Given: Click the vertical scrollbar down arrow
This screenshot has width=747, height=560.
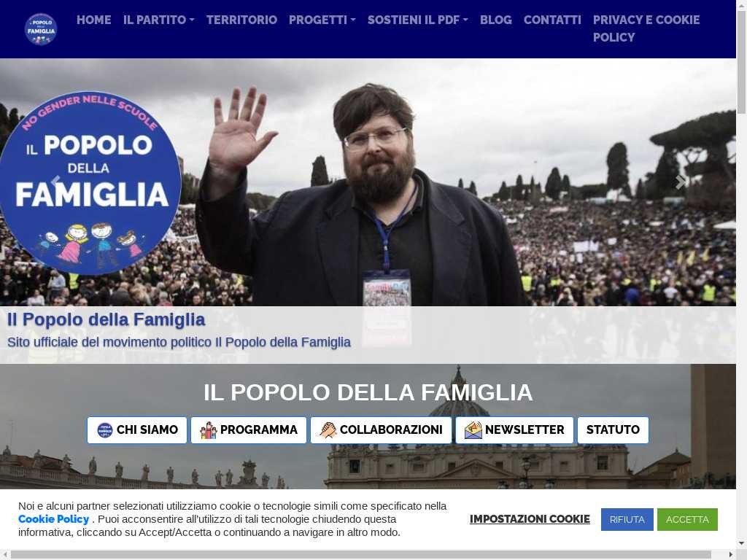Looking at the screenshot, I should [x=742, y=543].
